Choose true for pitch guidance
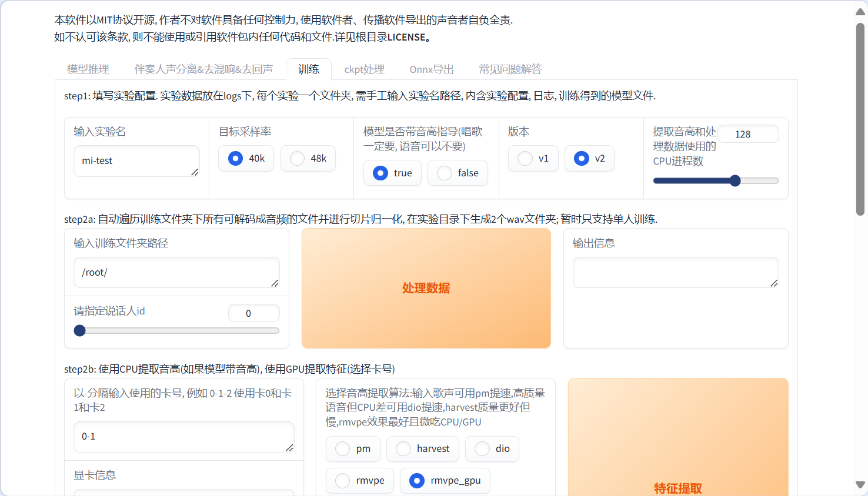The height and width of the screenshot is (496, 868). 392,173
